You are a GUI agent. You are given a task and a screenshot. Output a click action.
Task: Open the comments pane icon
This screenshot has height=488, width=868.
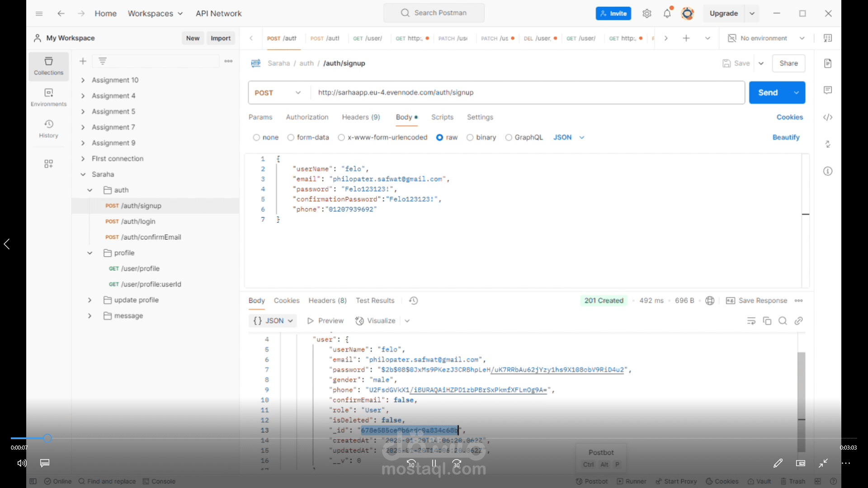[x=828, y=90]
